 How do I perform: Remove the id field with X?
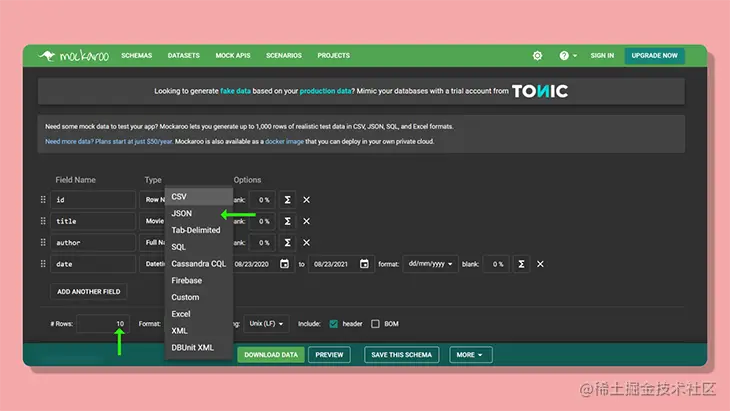pos(306,200)
